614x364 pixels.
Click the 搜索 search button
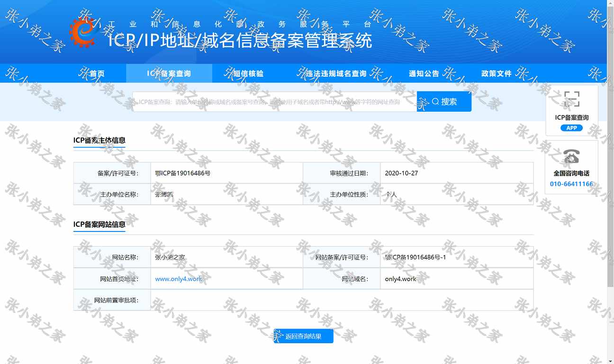point(444,101)
